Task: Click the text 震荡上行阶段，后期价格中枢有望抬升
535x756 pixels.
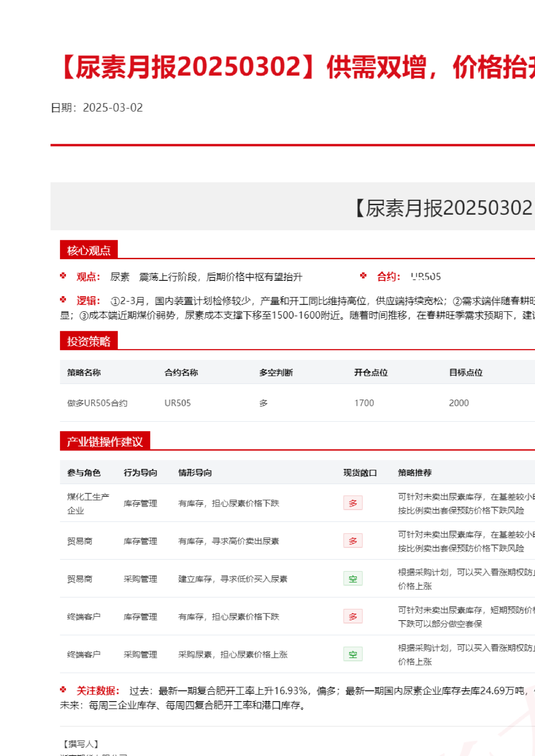Action: pyautogui.click(x=221, y=277)
